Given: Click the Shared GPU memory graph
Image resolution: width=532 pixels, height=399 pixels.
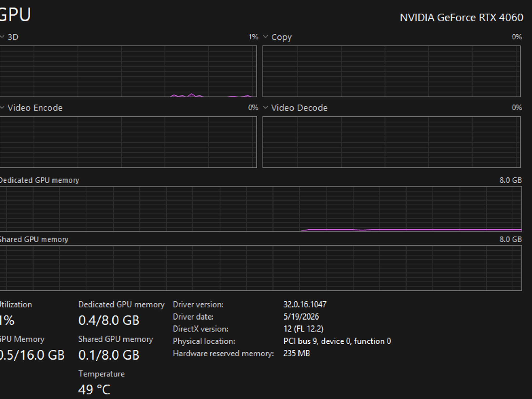Looking at the screenshot, I should (261, 268).
